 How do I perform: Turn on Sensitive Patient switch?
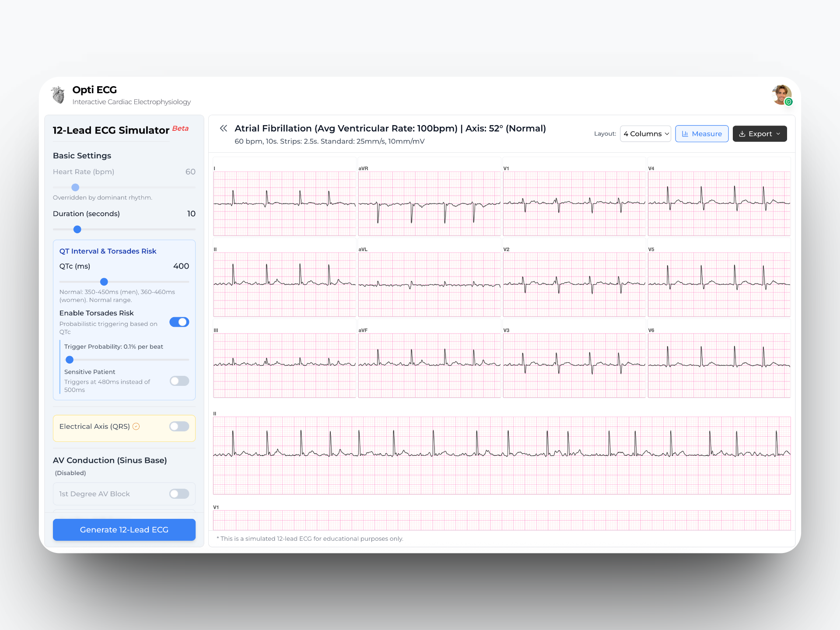click(x=179, y=381)
